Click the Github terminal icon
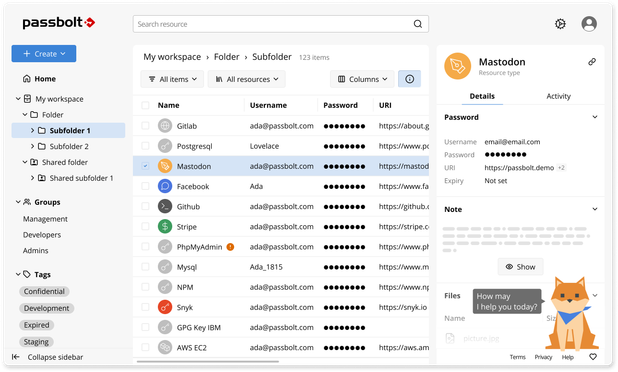This screenshot has height=372, width=618. pyautogui.click(x=165, y=206)
